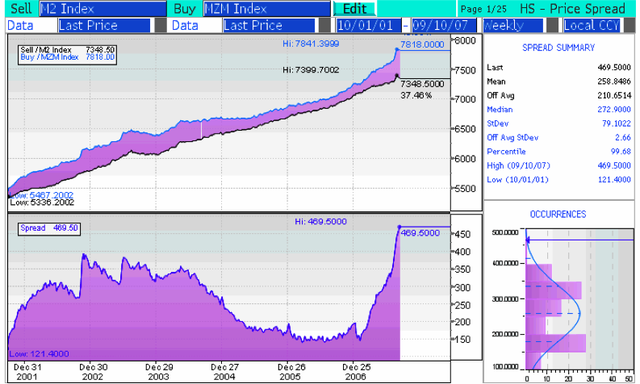640x384 pixels.
Task: Open the buy Last Price data dropdown
Action: pos(269,25)
